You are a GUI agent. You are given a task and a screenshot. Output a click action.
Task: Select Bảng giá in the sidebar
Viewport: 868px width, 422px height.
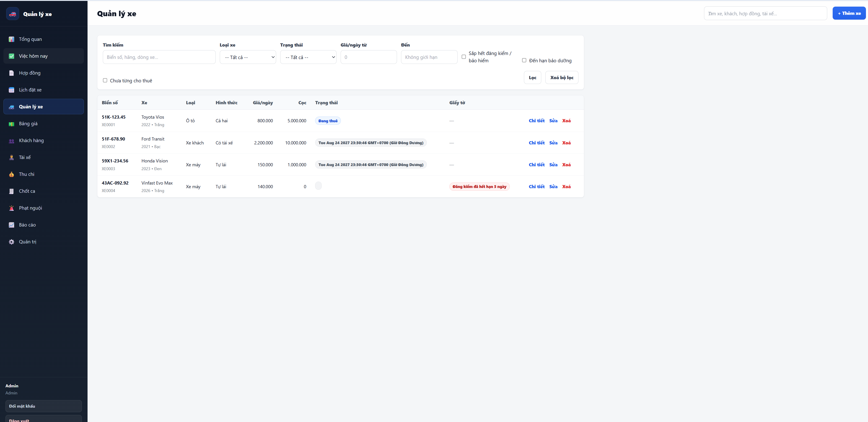[44, 124]
